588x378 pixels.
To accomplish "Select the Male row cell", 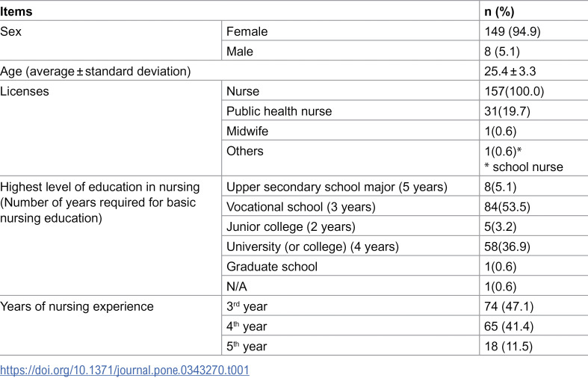I will click(350, 52).
